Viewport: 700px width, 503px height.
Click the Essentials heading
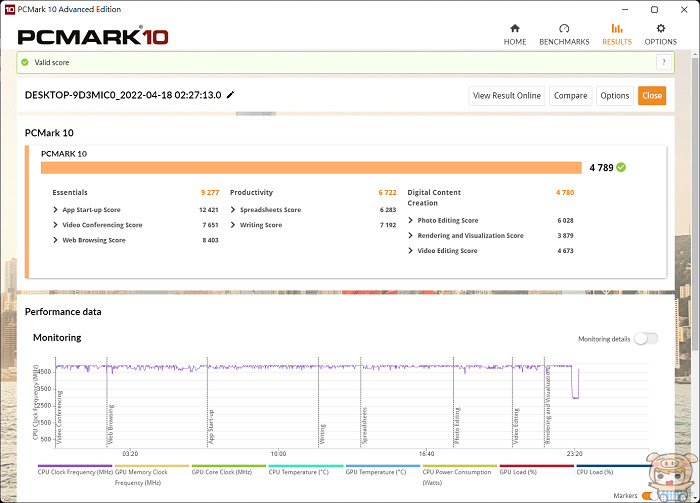[70, 192]
